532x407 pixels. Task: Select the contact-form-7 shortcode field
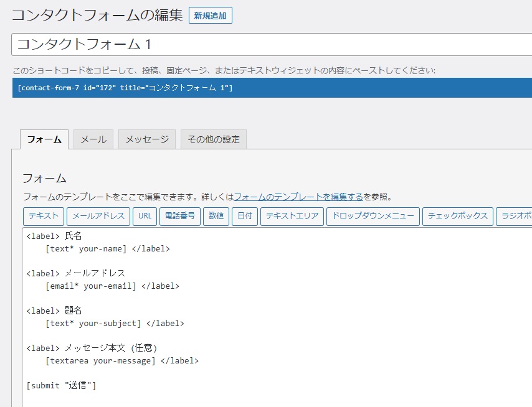272,88
